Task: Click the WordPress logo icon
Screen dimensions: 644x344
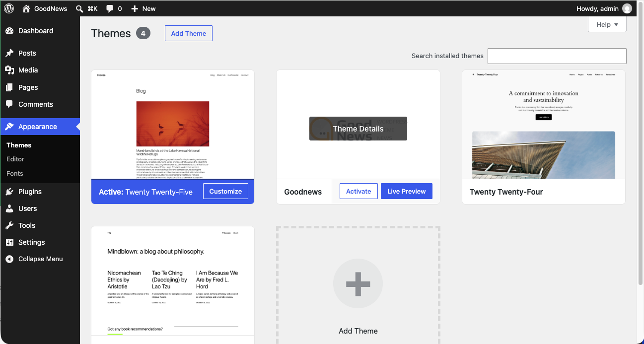Action: click(9, 8)
